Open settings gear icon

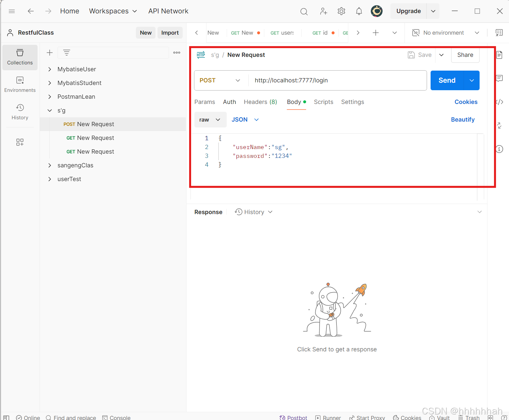click(x=341, y=11)
